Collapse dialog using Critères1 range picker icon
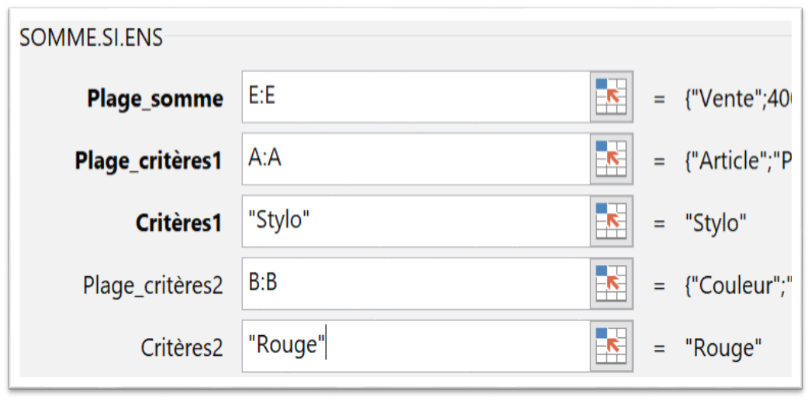The height and width of the screenshot is (402, 811). (611, 221)
